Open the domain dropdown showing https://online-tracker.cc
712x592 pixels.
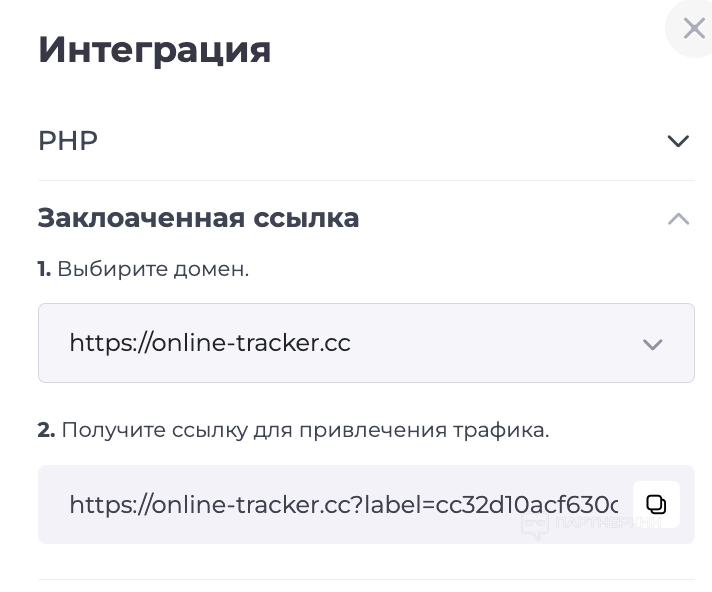pos(366,343)
